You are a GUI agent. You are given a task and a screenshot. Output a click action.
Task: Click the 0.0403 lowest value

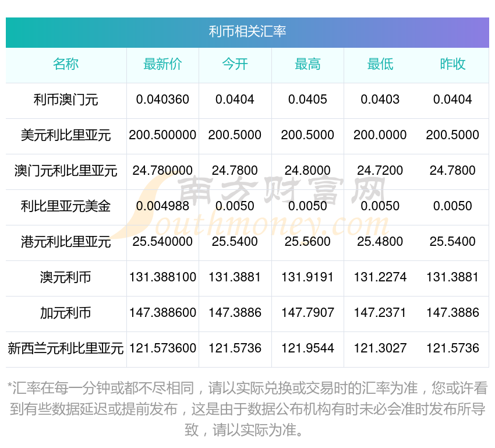coord(380,100)
